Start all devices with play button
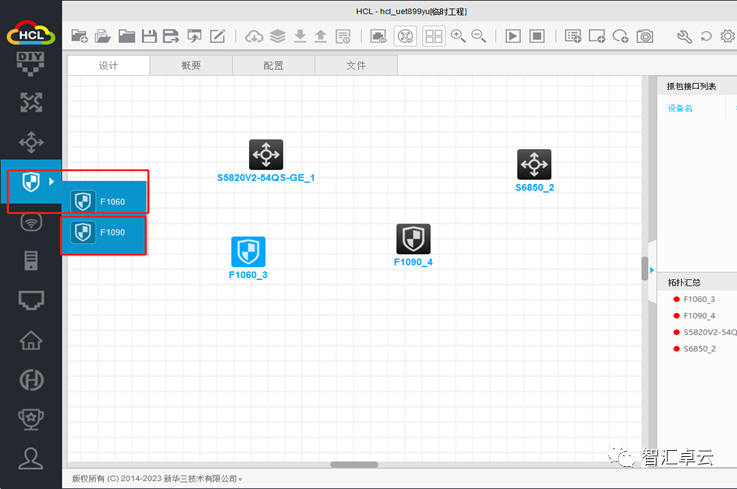Image resolution: width=737 pixels, height=489 pixels. pyautogui.click(x=513, y=36)
